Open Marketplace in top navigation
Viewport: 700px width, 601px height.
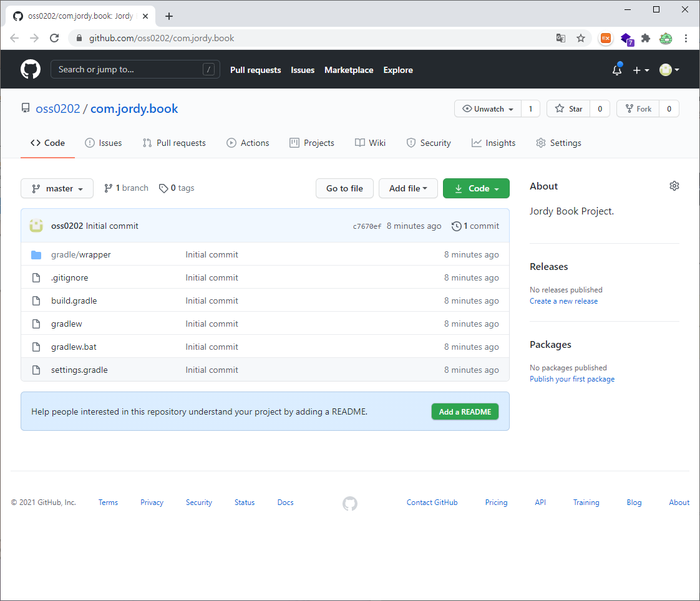pos(349,70)
